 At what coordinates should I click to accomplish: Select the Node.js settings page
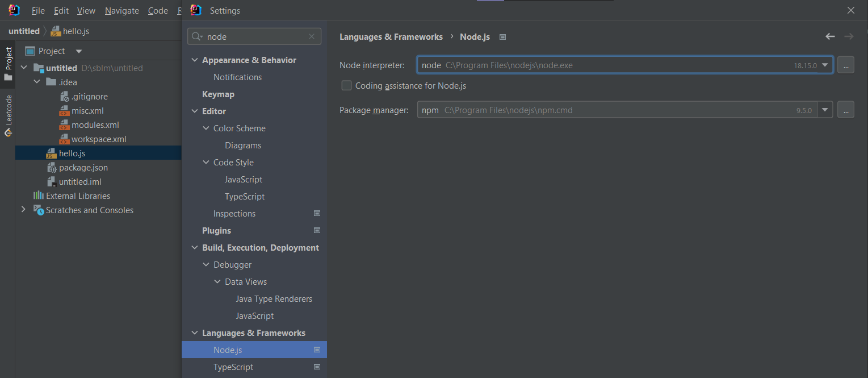pyautogui.click(x=254, y=350)
